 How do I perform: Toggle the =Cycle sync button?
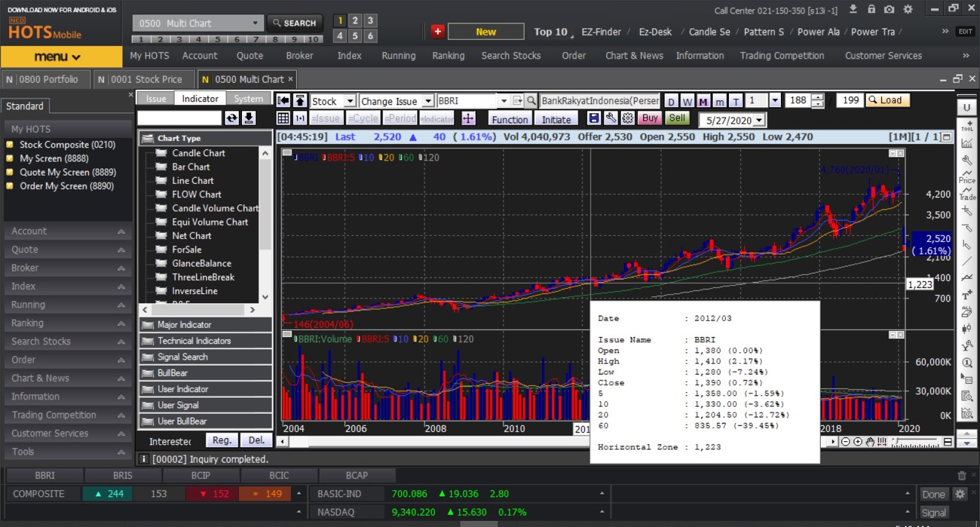[363, 119]
